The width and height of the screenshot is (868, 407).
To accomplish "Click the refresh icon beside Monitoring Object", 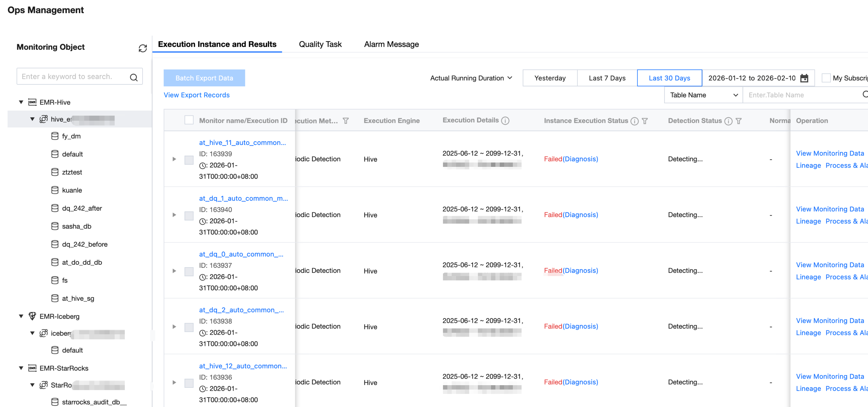I will (x=143, y=48).
